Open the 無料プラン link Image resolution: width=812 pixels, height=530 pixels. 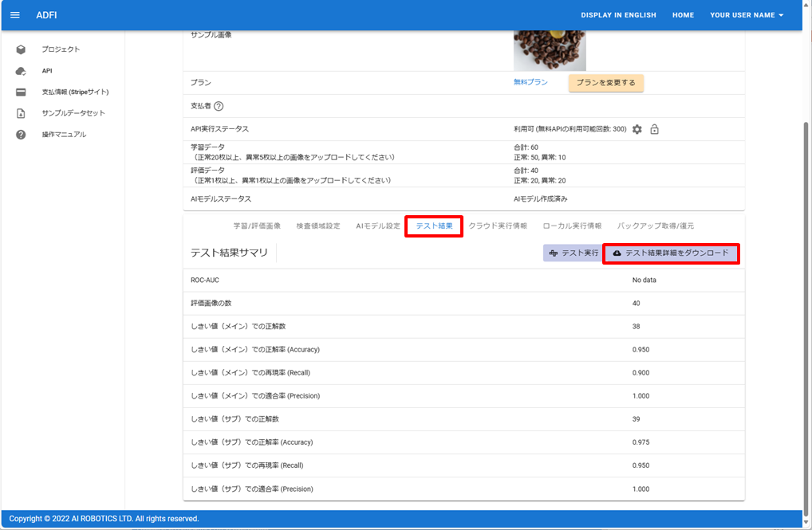[x=530, y=82]
